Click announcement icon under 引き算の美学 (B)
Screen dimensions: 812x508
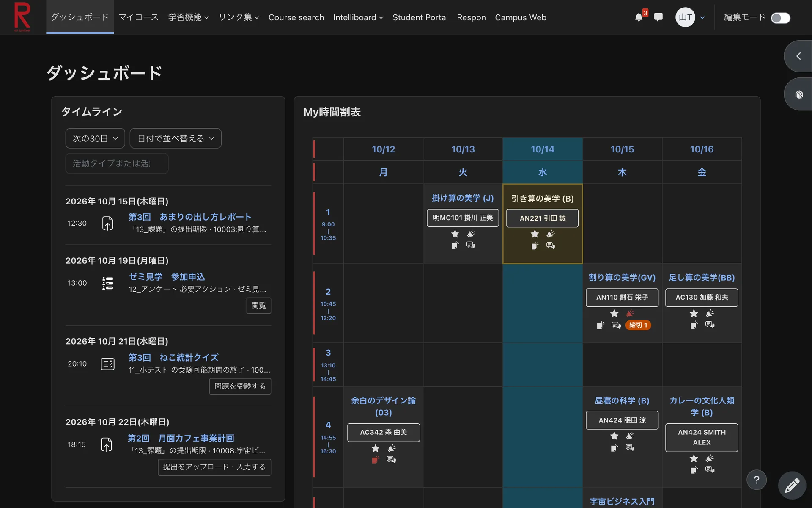click(x=551, y=234)
